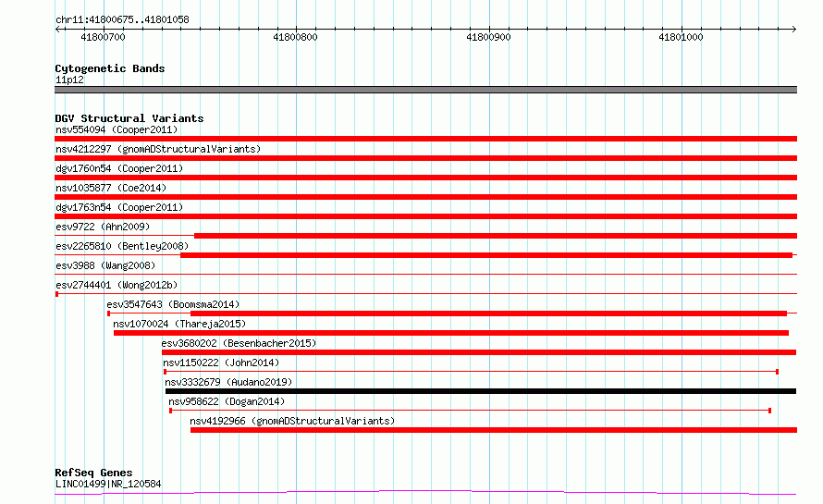
Task: Open the dgv1760n54 (Cooper2011) variant label
Action: pos(119,168)
